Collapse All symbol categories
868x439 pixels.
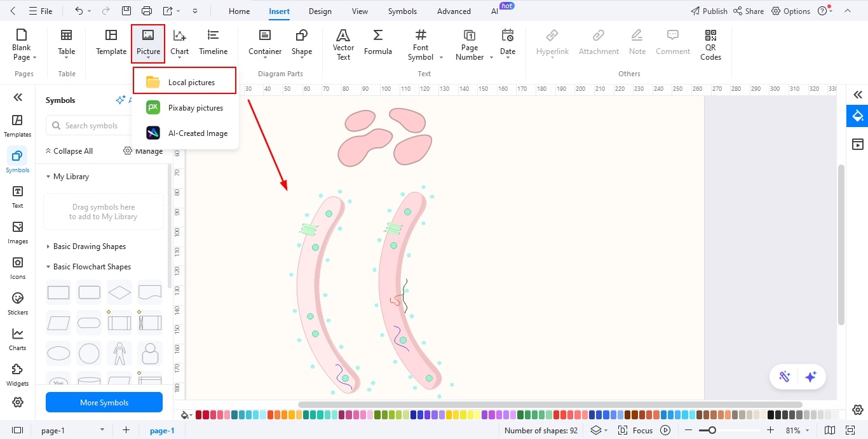coord(69,151)
